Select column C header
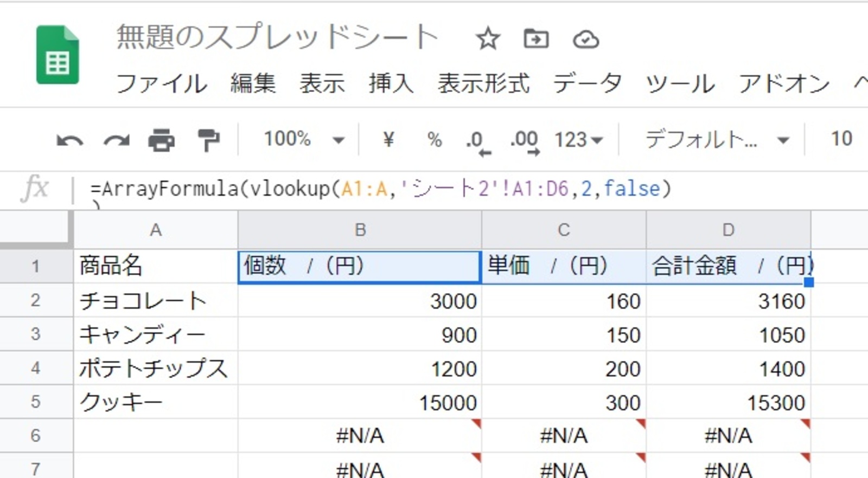This screenshot has height=478, width=868. click(564, 230)
